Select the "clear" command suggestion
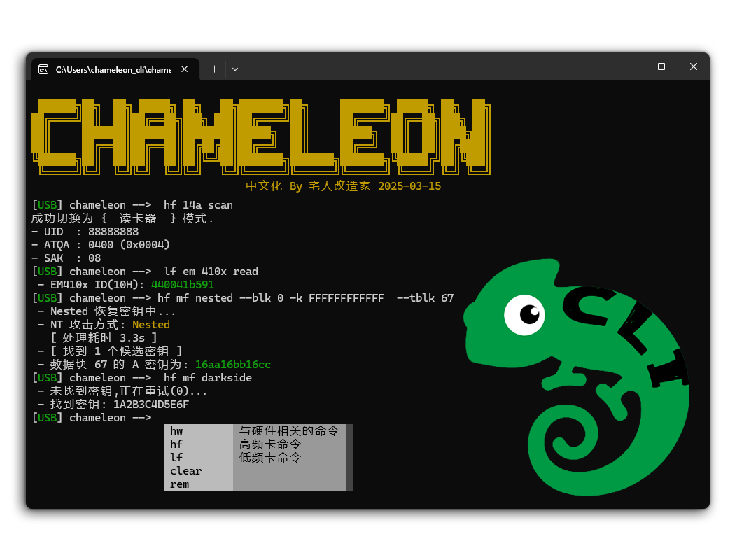735x560 pixels. coord(185,471)
